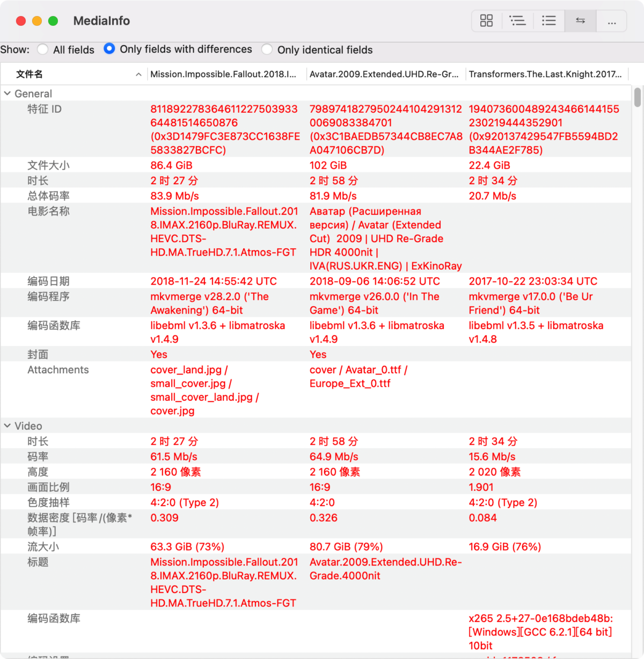Select the 64.9 Mb/s video bitrate
This screenshot has width=644, height=659.
coord(334,457)
